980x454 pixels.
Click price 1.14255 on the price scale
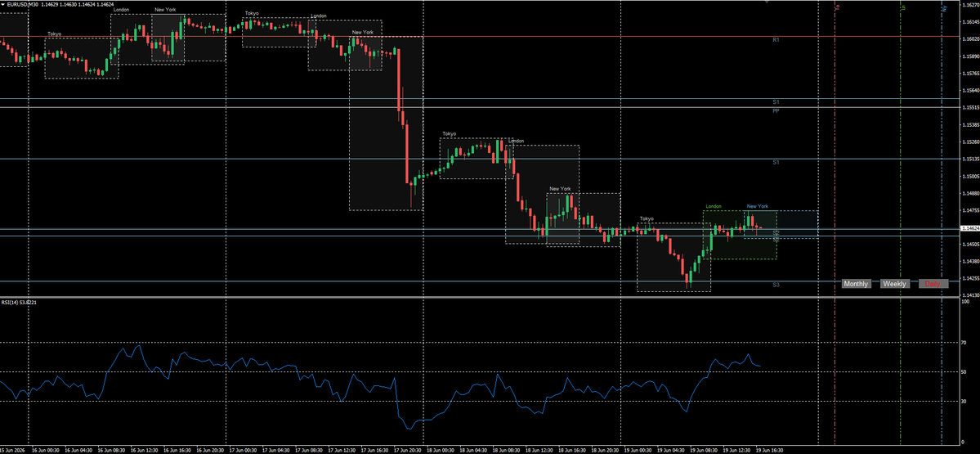coord(971,278)
